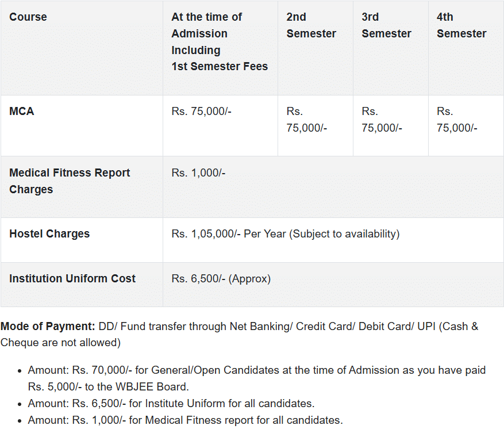Viewport: 504px width, 433px height.
Task: Select the Rs. 1,05,000/- Per Year hostel cell
Action: 285,234
